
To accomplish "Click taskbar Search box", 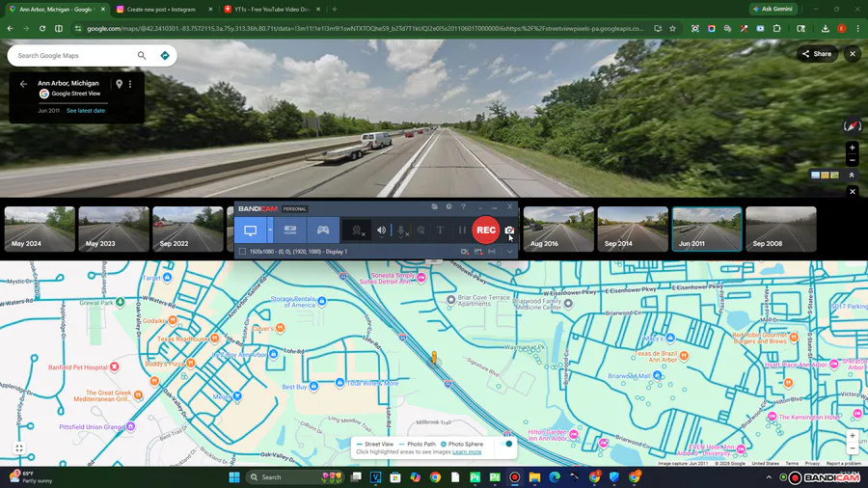I will coord(294,477).
